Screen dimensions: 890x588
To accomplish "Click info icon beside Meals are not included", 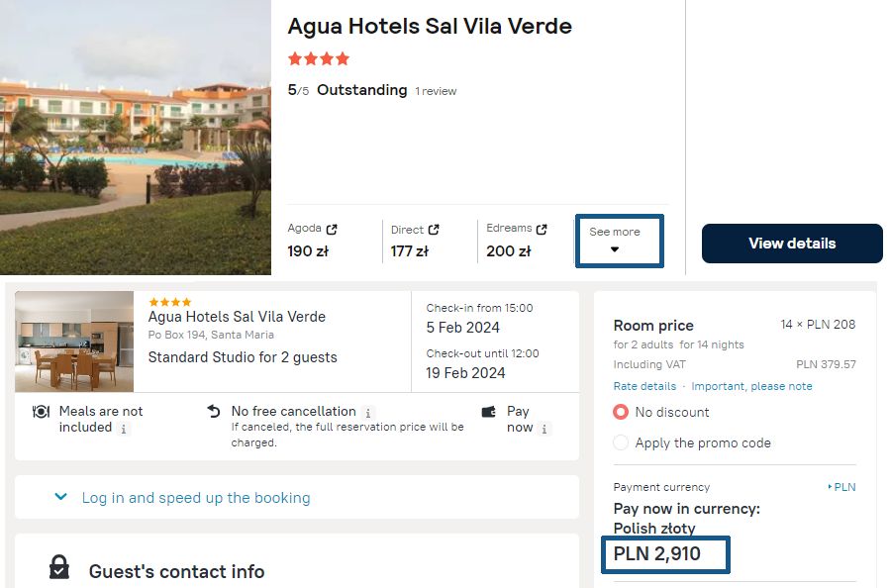I will pyautogui.click(x=124, y=429).
